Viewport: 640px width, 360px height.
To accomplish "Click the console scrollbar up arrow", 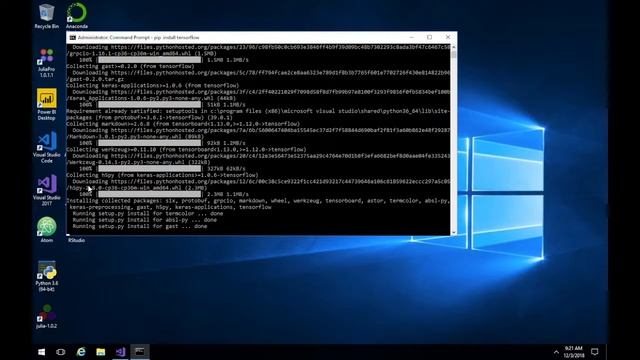I will point(453,47).
